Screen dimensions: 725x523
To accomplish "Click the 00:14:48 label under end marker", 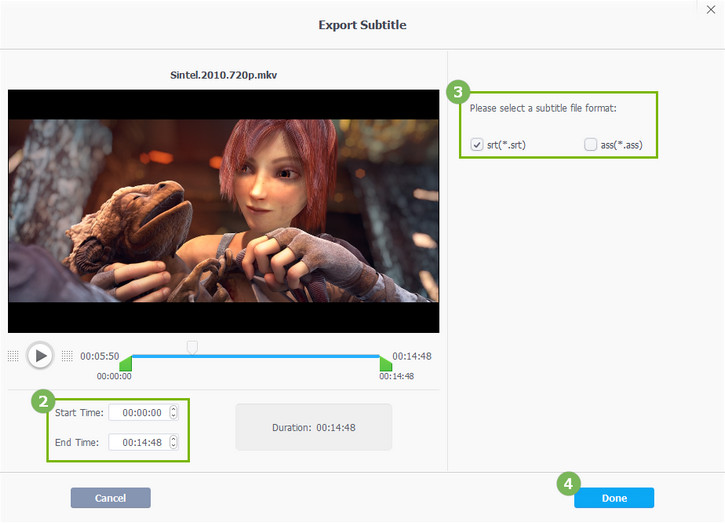I will click(397, 376).
